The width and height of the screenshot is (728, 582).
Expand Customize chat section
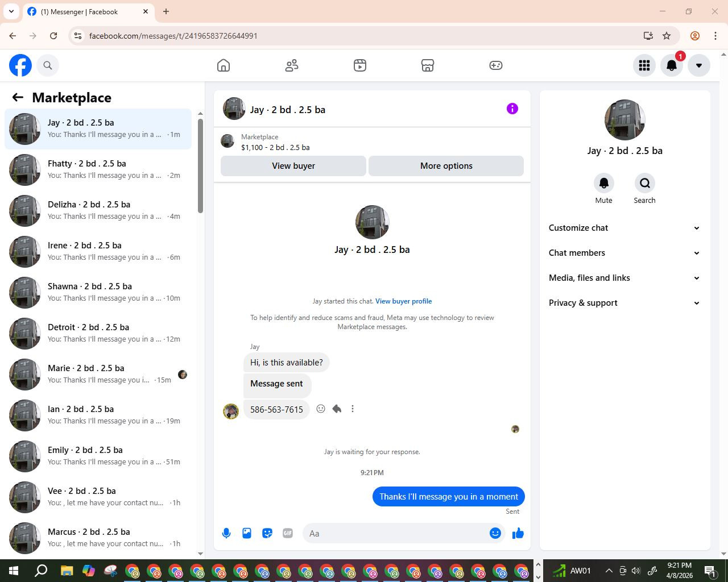tap(624, 228)
